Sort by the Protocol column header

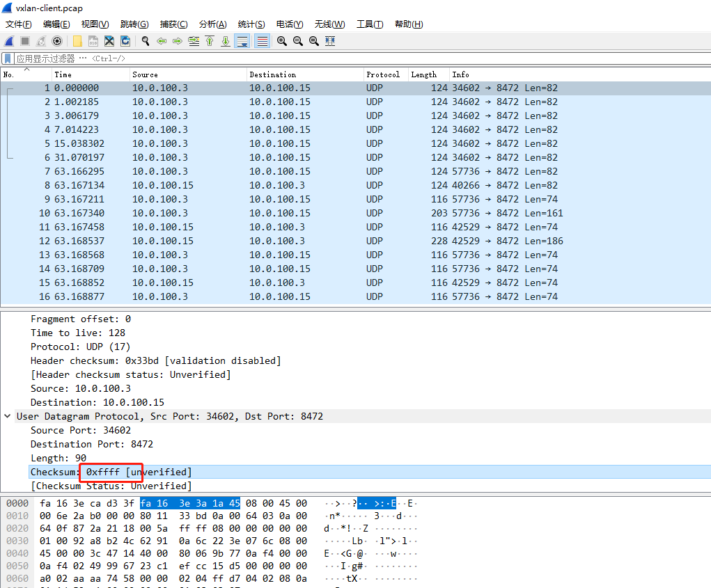pyautogui.click(x=382, y=74)
